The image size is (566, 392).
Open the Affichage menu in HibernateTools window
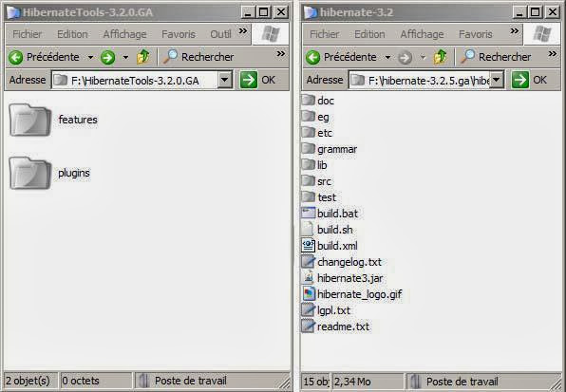125,34
